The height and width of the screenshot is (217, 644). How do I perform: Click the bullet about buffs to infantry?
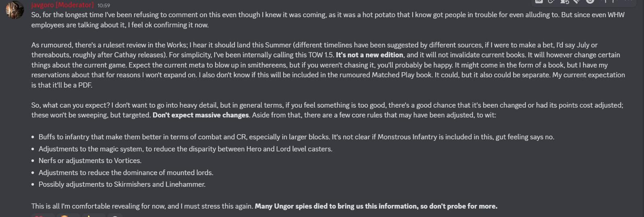pyautogui.click(x=296, y=137)
